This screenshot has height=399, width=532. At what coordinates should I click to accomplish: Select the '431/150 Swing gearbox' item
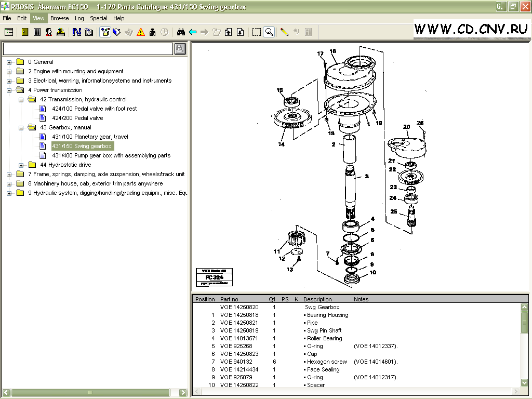[x=82, y=146]
